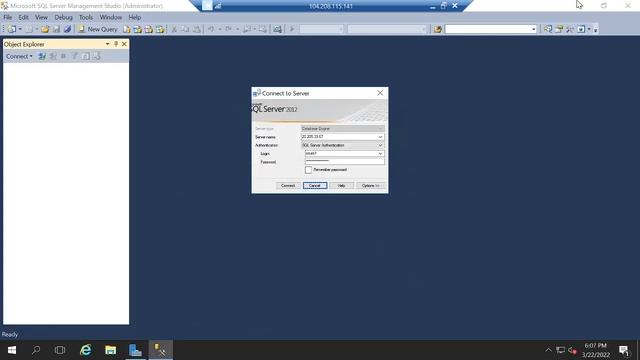
Task: Click the Find in Files toolbar icon
Action: pyautogui.click(x=438, y=29)
